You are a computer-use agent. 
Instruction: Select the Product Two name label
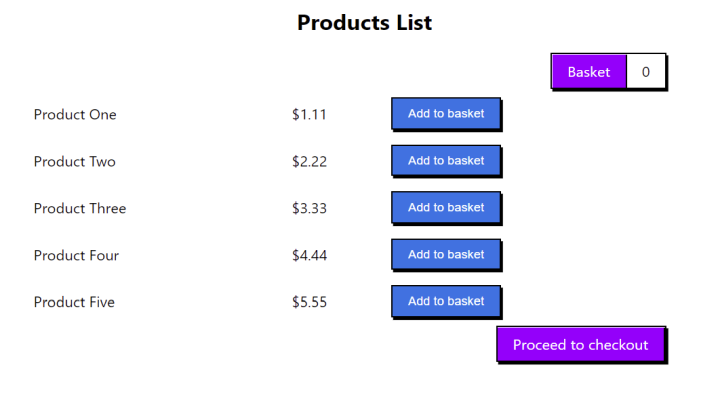[75, 162]
